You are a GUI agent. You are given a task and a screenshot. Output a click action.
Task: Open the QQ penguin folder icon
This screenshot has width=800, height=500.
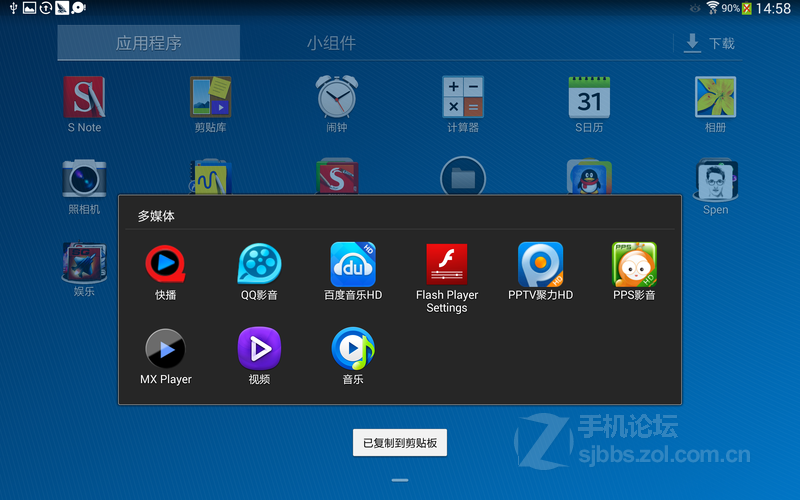pyautogui.click(x=589, y=177)
